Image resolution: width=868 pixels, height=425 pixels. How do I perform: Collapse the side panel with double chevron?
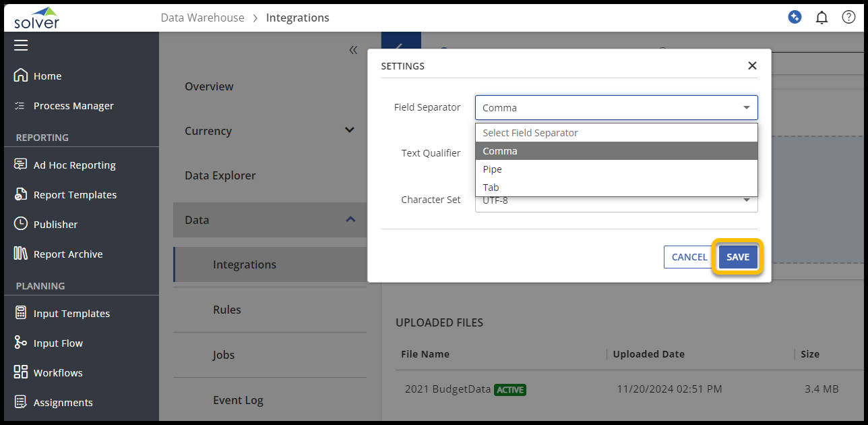(353, 50)
